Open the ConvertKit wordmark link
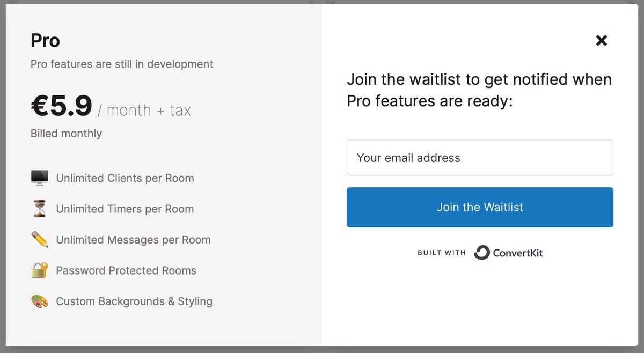 (x=517, y=253)
